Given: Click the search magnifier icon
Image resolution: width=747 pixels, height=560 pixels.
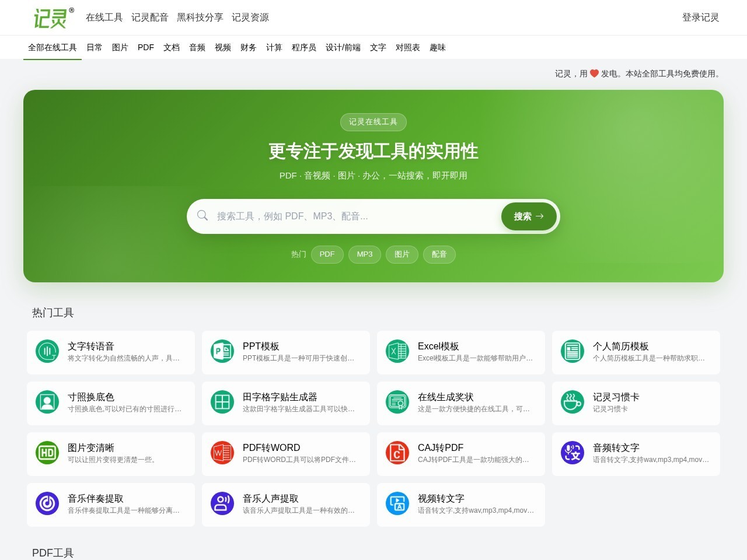Looking at the screenshot, I should 203,216.
